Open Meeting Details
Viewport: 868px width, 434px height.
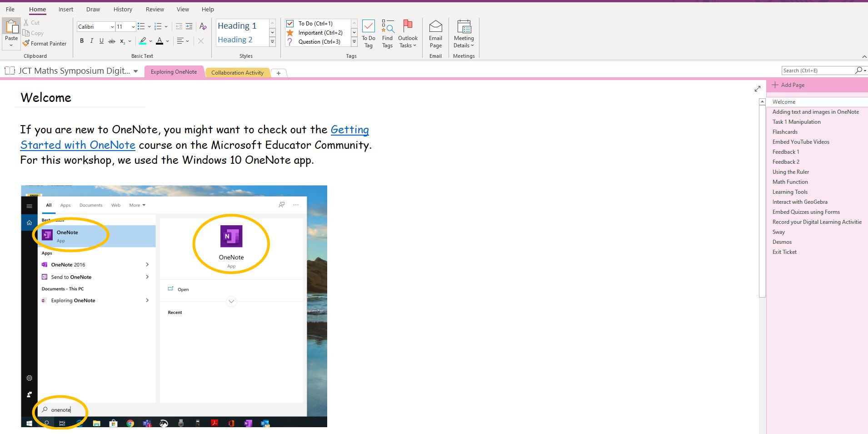tap(464, 34)
